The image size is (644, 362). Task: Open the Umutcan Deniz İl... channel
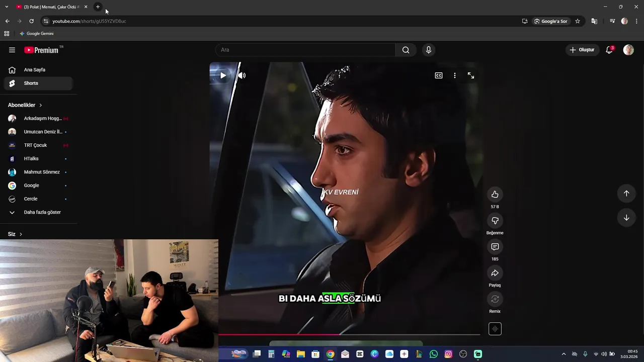[38, 132]
